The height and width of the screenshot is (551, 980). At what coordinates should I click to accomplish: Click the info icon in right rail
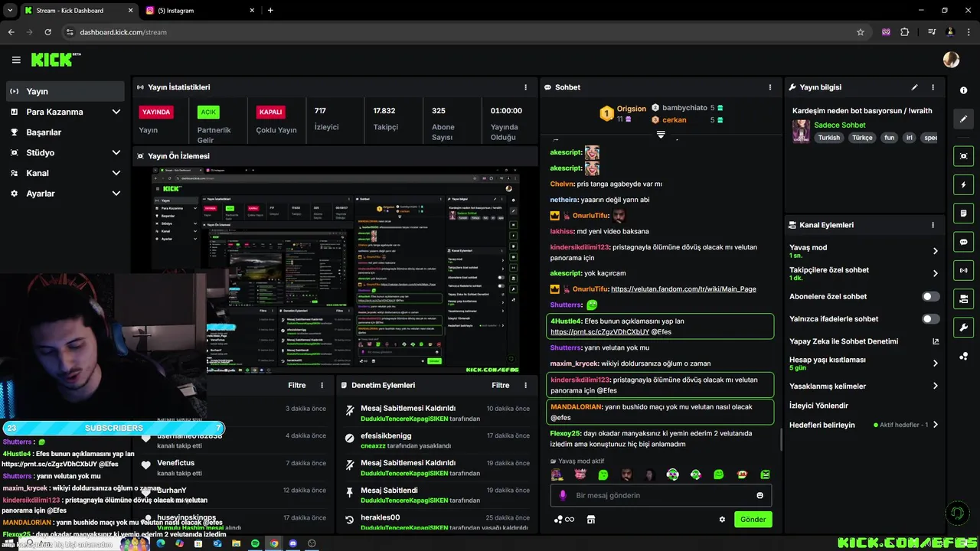pos(963,90)
